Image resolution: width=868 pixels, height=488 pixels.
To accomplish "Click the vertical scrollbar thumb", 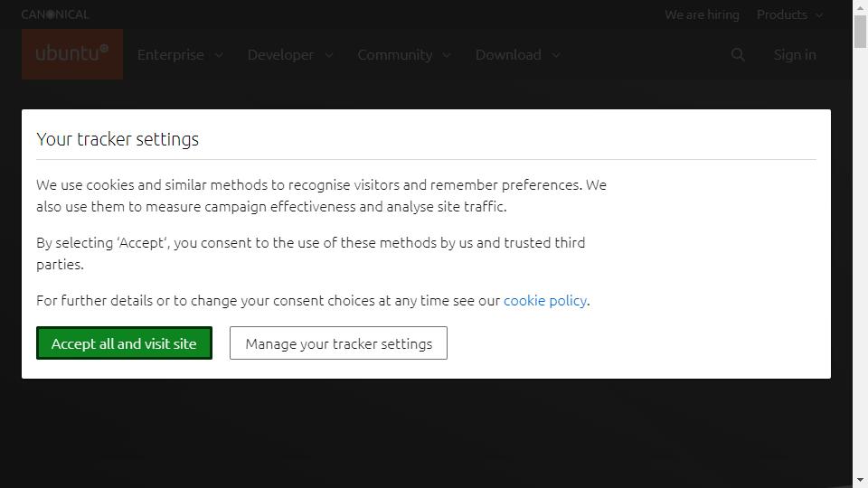I will (860, 32).
